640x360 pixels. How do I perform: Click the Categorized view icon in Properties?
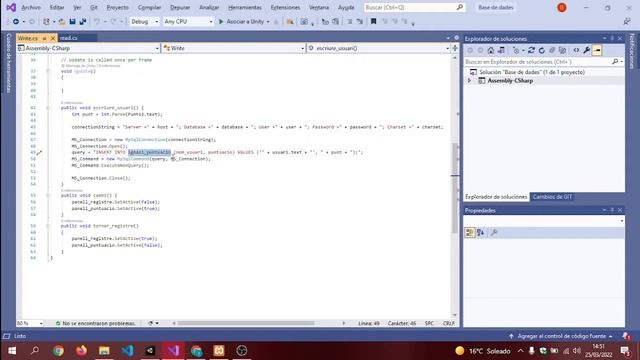470,233
